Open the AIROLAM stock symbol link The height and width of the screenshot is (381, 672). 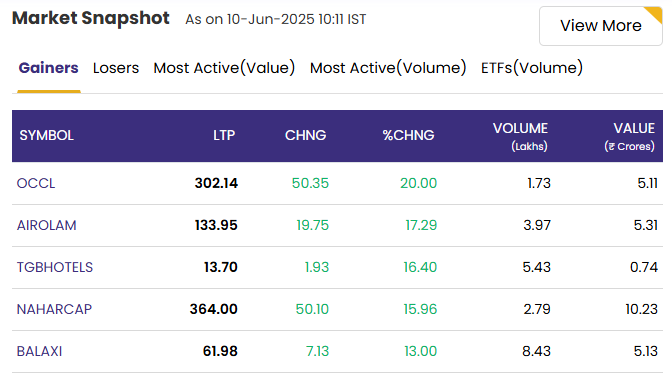pos(46,225)
